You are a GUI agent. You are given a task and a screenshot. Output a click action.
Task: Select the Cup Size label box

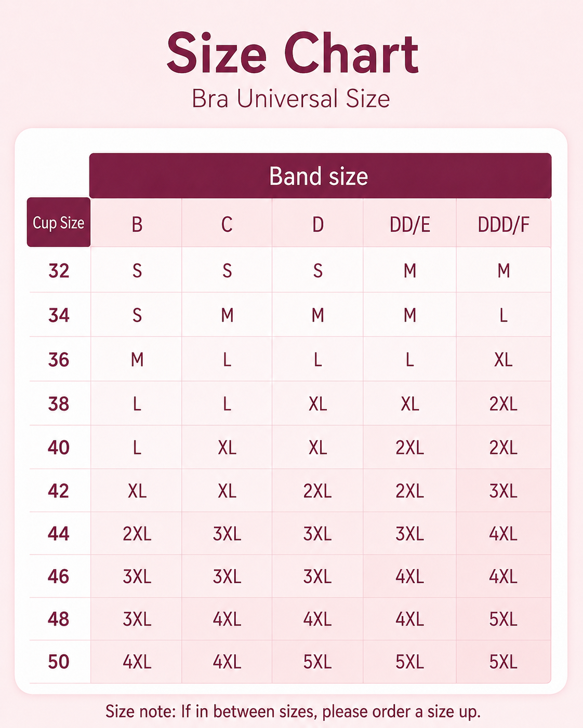point(59,222)
